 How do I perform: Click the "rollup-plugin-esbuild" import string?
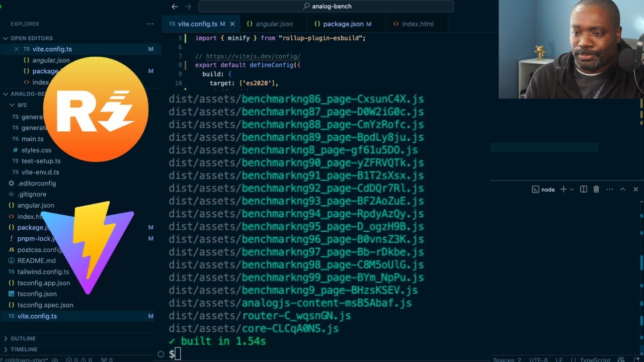tap(321, 38)
